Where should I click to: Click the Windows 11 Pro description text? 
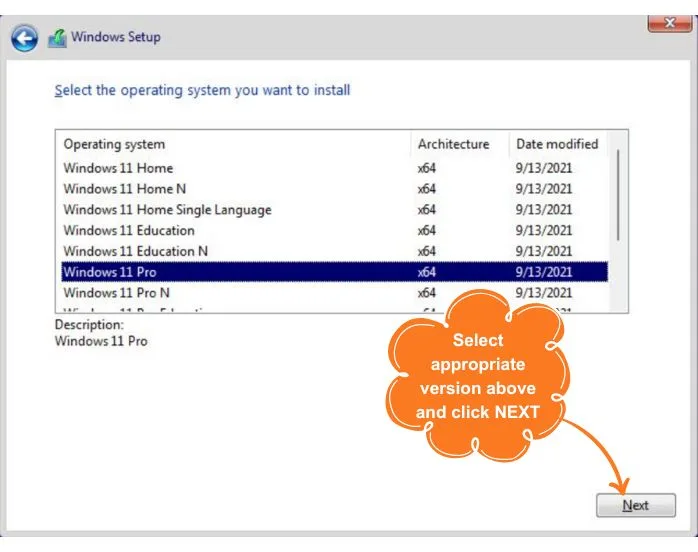101,341
